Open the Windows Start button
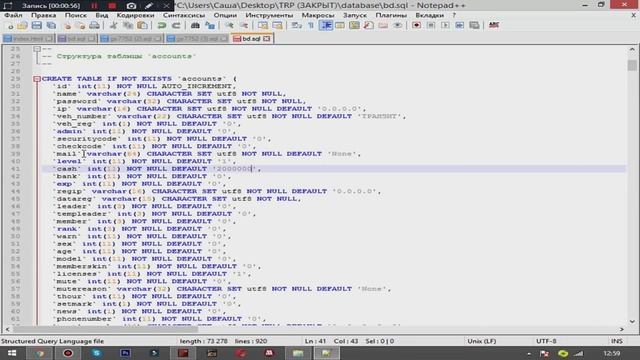This screenshot has height=360, width=640. (x=12, y=353)
